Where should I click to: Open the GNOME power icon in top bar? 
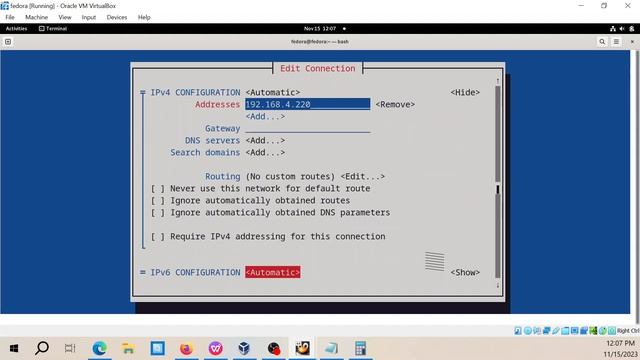coord(632,29)
